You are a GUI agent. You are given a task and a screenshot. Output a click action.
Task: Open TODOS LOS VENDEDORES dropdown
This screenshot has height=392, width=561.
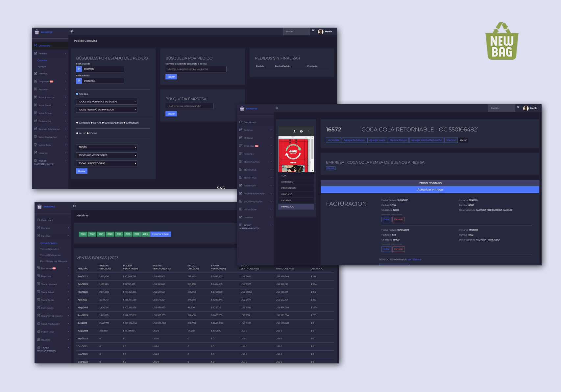point(107,155)
